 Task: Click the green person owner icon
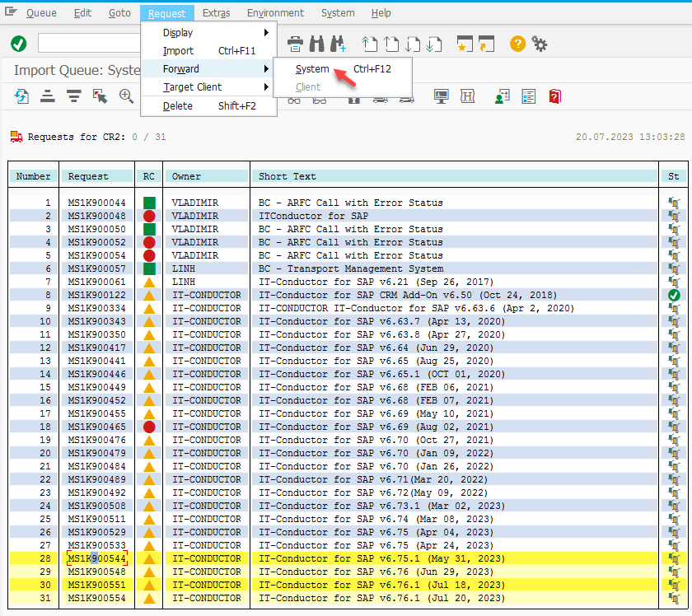pos(503,96)
